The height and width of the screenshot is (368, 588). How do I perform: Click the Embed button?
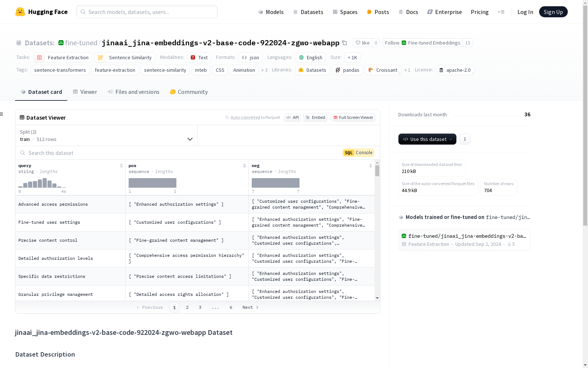(x=315, y=117)
